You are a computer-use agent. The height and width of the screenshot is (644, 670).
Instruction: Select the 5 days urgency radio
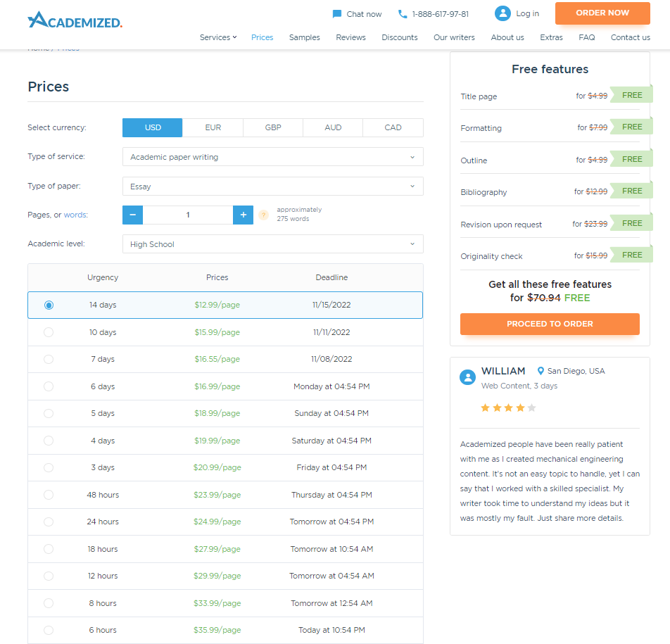point(49,413)
